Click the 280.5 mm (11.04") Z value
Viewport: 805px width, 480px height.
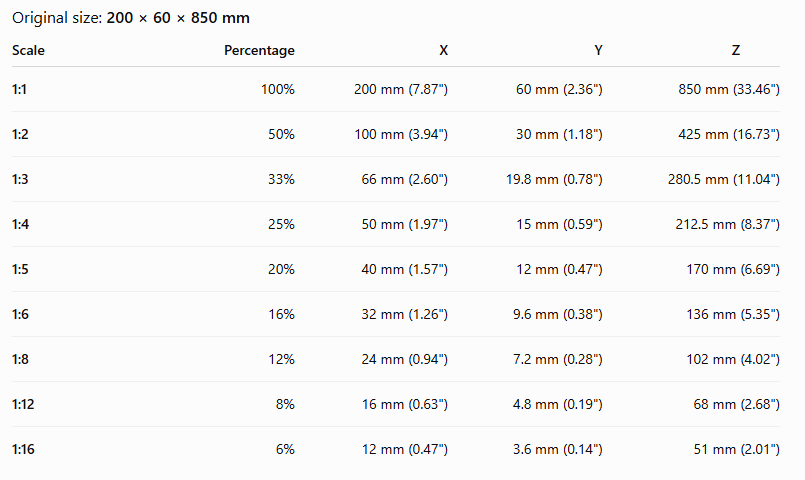coord(724,179)
